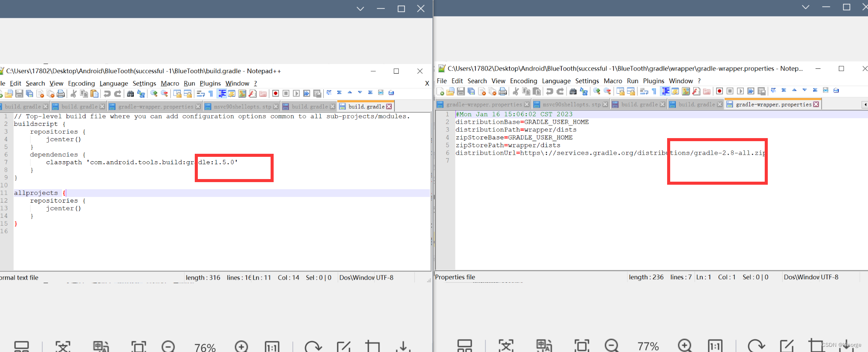Toggle Show All Characters in left Notepad++ toolbar
The height and width of the screenshot is (352, 868).
pyautogui.click(x=211, y=93)
